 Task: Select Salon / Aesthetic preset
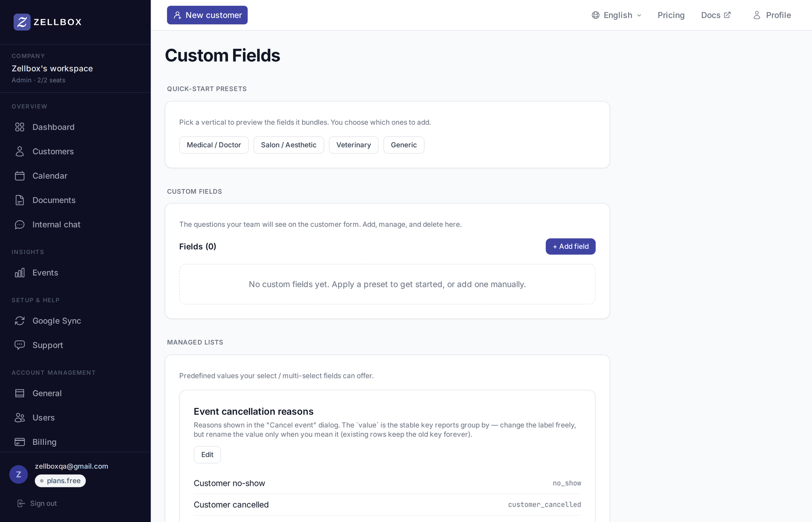(289, 145)
